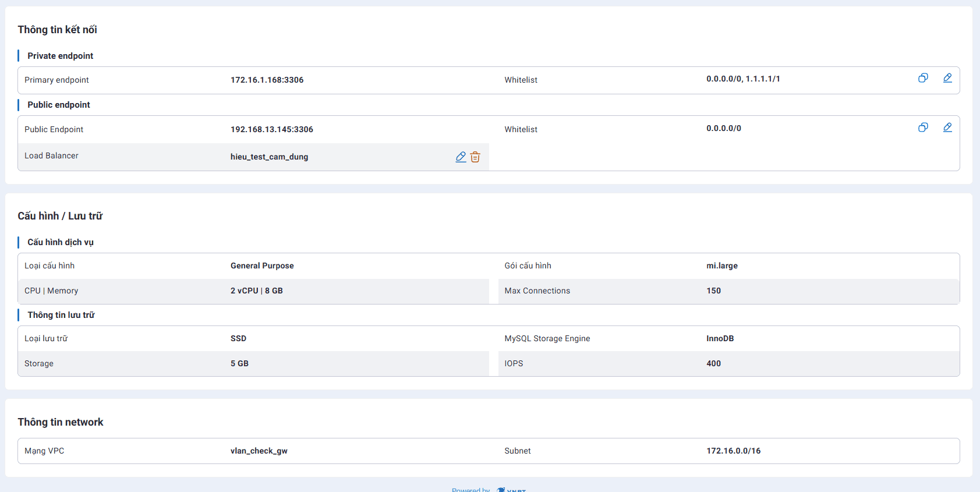Edit the public endpoint whitelist
This screenshot has width=980, height=492.
pos(947,128)
